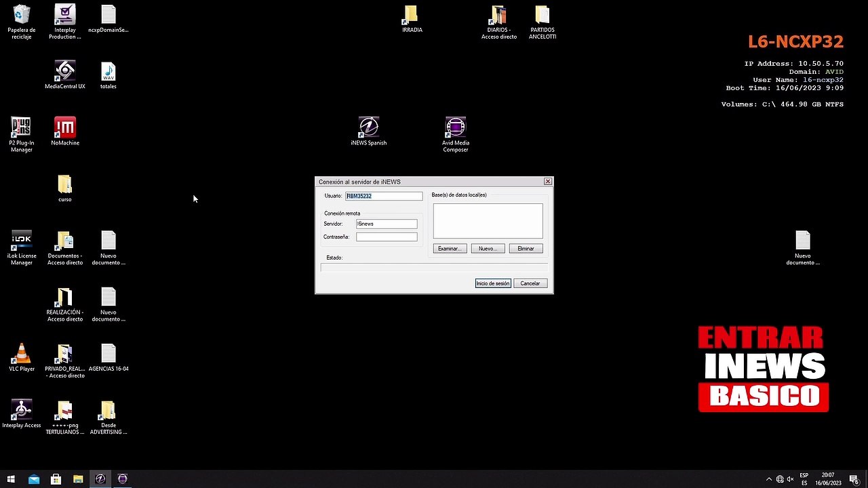Click the local databases list box
The width and height of the screenshot is (868, 488).
coord(488,221)
